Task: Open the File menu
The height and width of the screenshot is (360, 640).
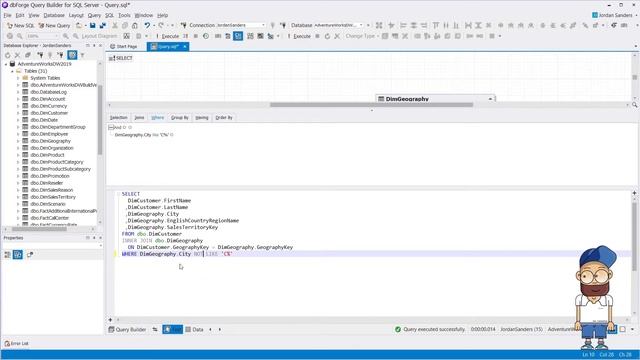Action: [8, 15]
